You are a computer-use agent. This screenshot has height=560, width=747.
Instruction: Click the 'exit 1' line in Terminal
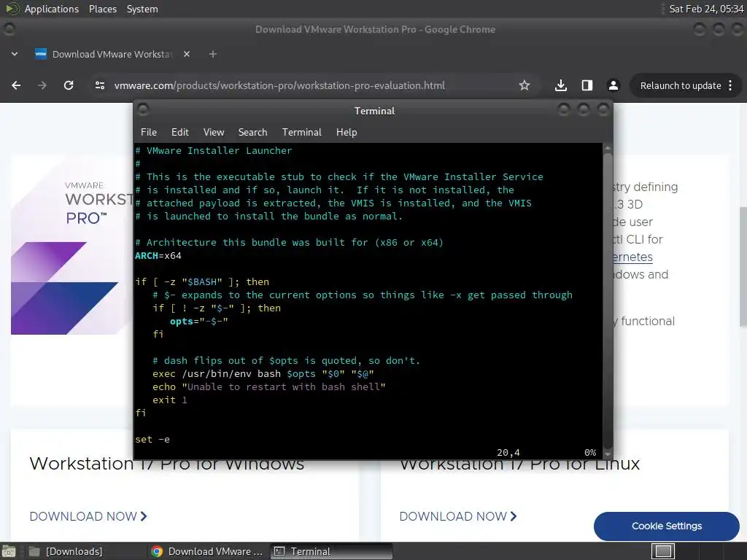pyautogui.click(x=169, y=400)
